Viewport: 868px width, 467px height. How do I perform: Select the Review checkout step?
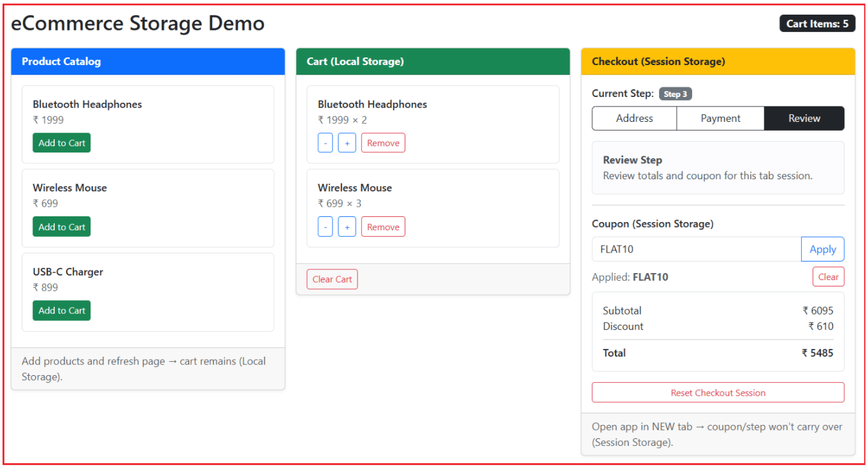pyautogui.click(x=804, y=118)
